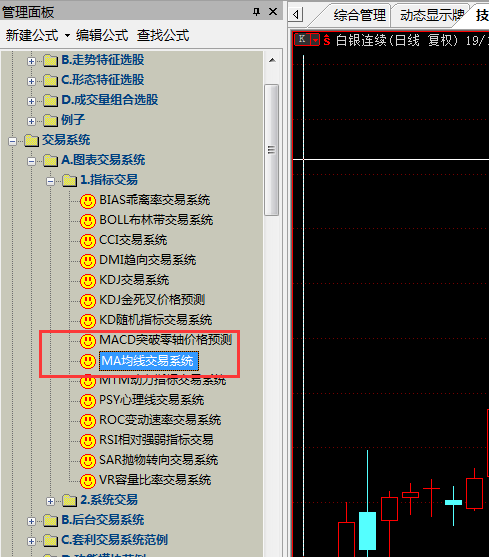The width and height of the screenshot is (489, 557).
Task: Expand the 例子 folder
Action: point(31,121)
